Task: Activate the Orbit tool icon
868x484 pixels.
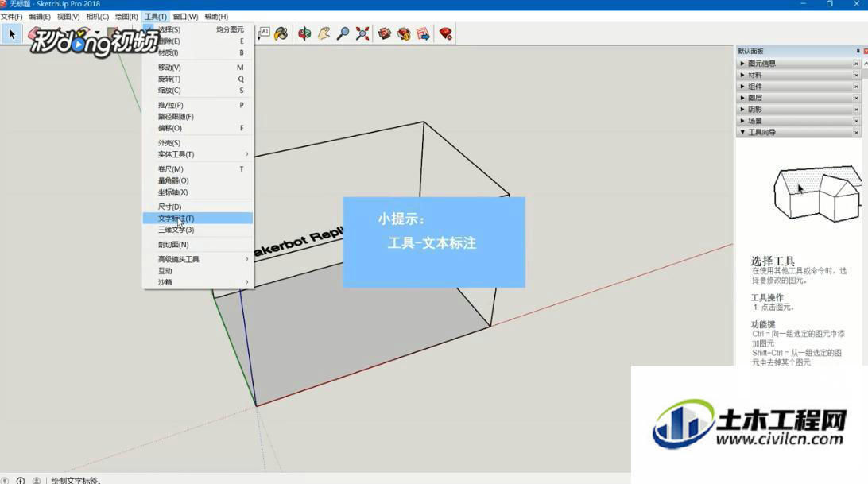Action: coord(304,34)
